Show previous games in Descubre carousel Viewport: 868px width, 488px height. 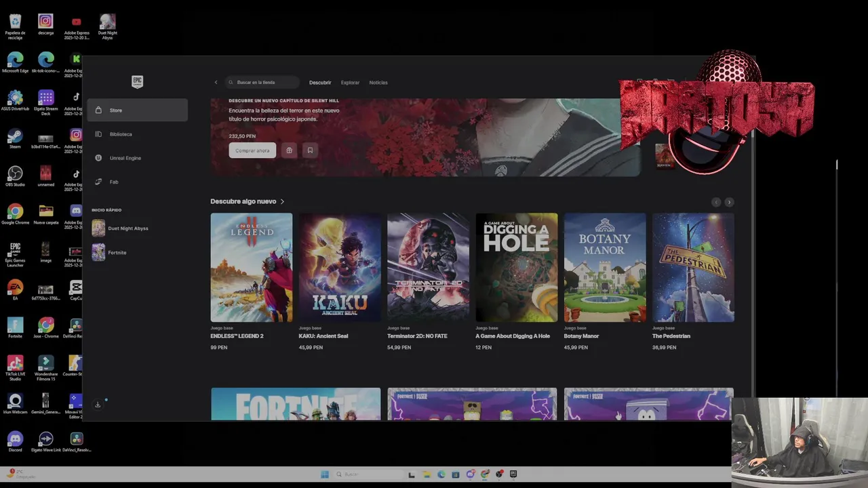coord(716,202)
